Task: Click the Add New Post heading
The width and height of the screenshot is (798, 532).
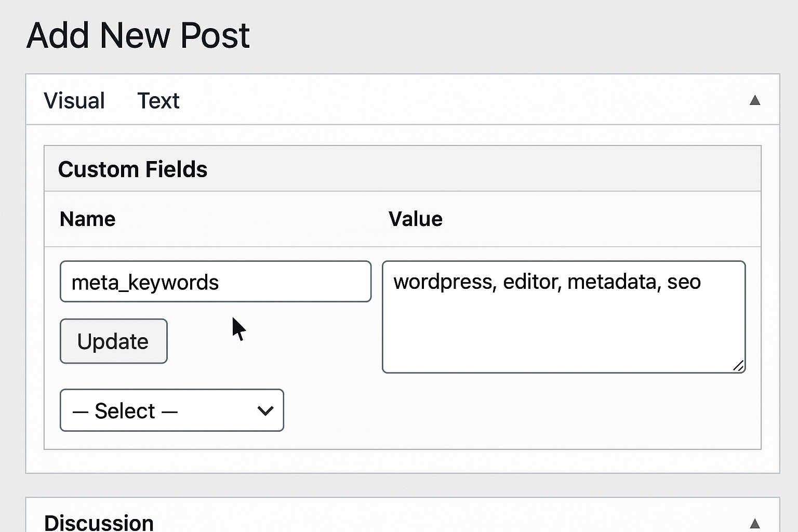Action: 138,35
